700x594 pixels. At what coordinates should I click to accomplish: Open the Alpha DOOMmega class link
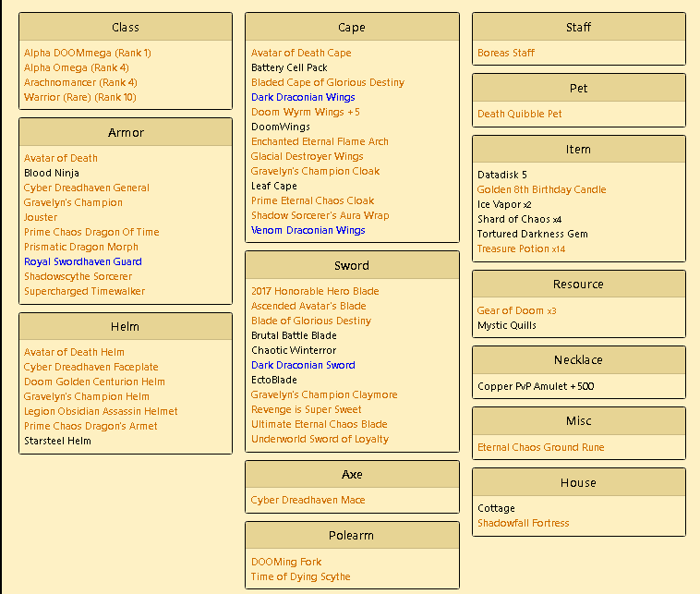87,53
